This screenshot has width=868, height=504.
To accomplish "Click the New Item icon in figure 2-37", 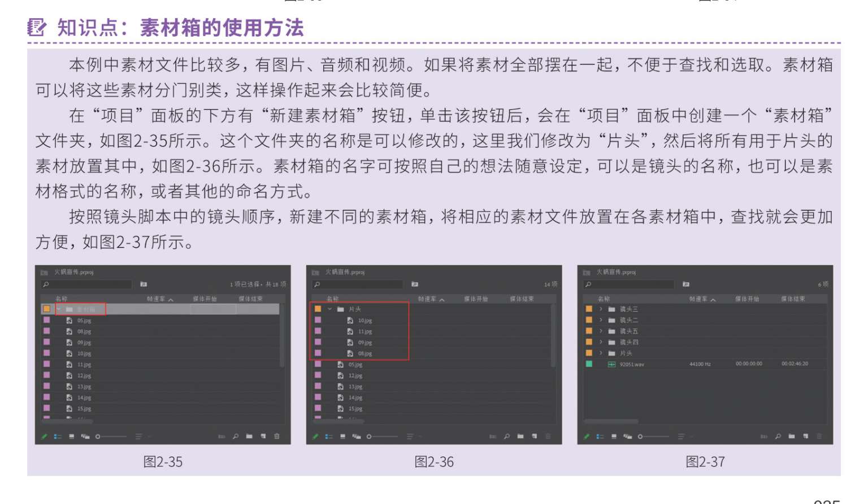I will coord(805,437).
